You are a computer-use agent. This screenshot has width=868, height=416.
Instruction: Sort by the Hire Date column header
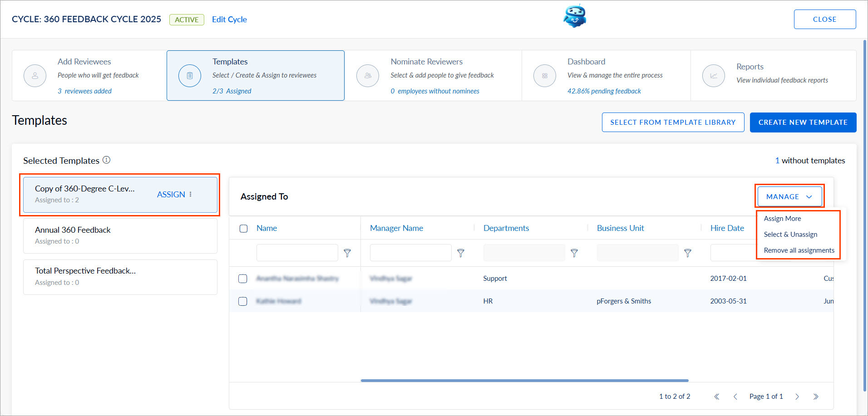pos(727,228)
